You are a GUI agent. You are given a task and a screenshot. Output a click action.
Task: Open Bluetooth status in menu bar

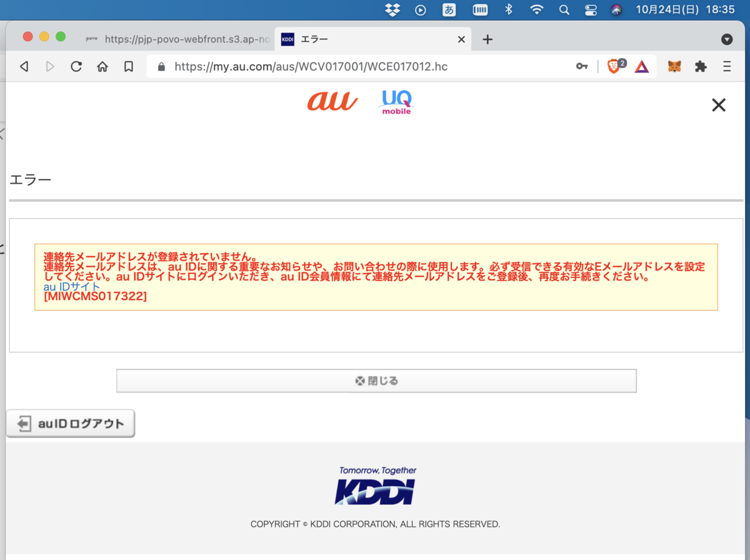(x=508, y=9)
